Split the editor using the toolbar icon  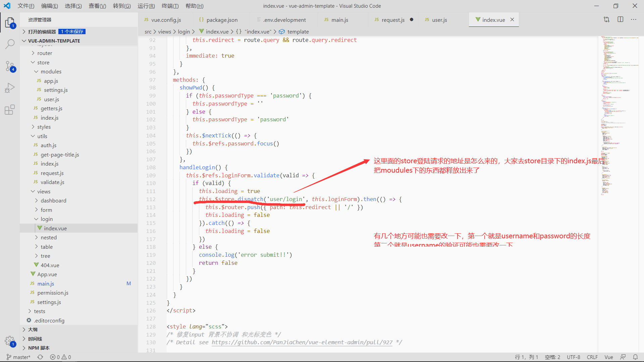[x=620, y=19]
